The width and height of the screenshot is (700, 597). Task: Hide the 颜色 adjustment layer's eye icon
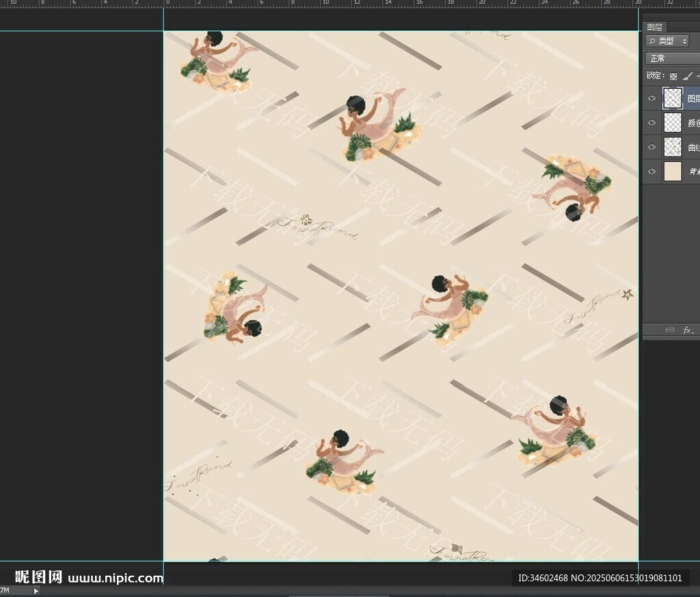pyautogui.click(x=651, y=122)
